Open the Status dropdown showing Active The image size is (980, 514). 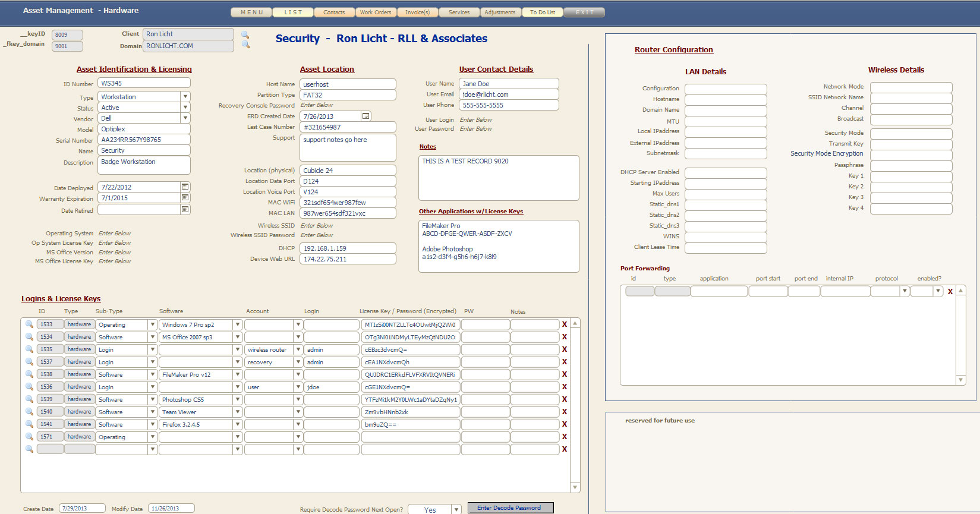tap(185, 108)
